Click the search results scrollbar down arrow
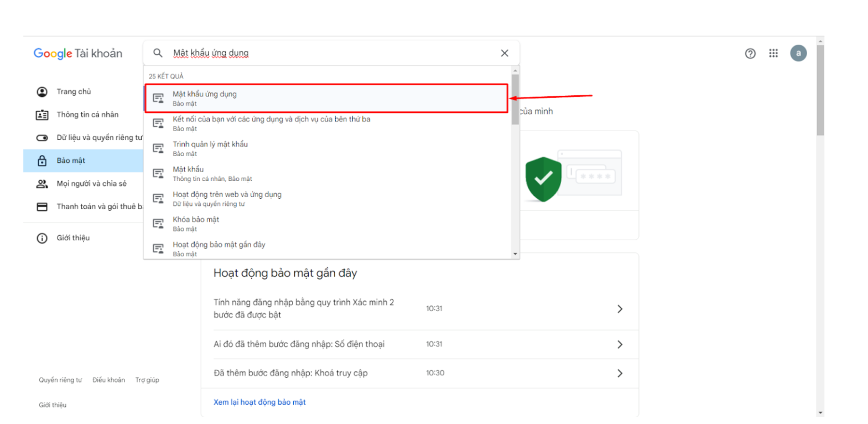 pos(515,254)
